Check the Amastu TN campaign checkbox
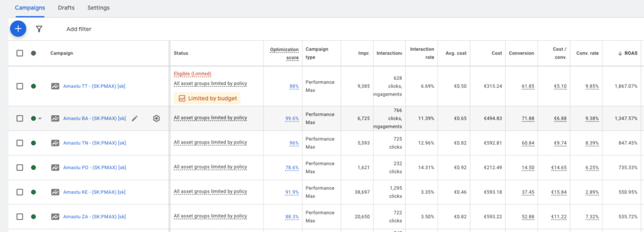This screenshot has width=644, height=232. pos(19,143)
